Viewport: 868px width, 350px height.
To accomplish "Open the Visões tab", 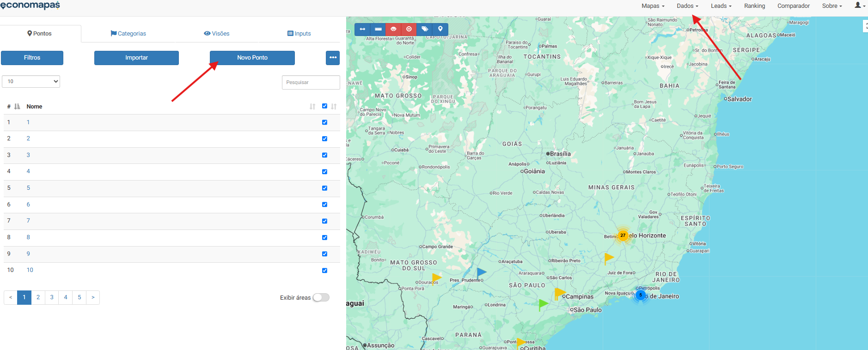I will (x=216, y=34).
